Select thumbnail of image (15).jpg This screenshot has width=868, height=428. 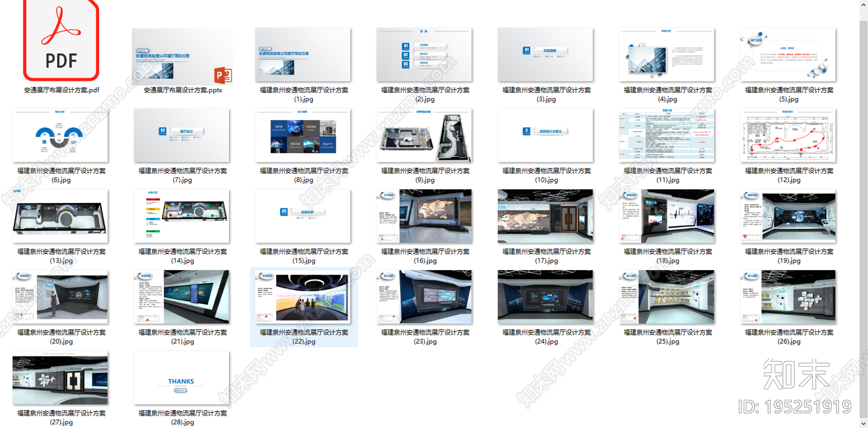coord(303,216)
